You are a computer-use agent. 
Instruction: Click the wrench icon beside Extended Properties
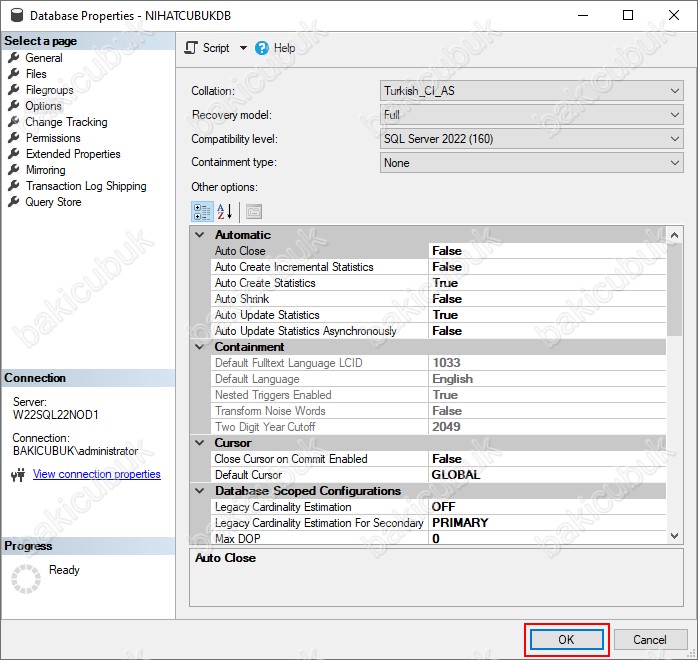tap(14, 154)
